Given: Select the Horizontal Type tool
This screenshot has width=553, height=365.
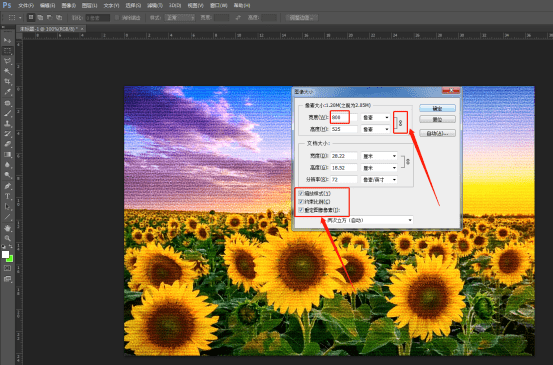Looking at the screenshot, I should click(7, 196).
